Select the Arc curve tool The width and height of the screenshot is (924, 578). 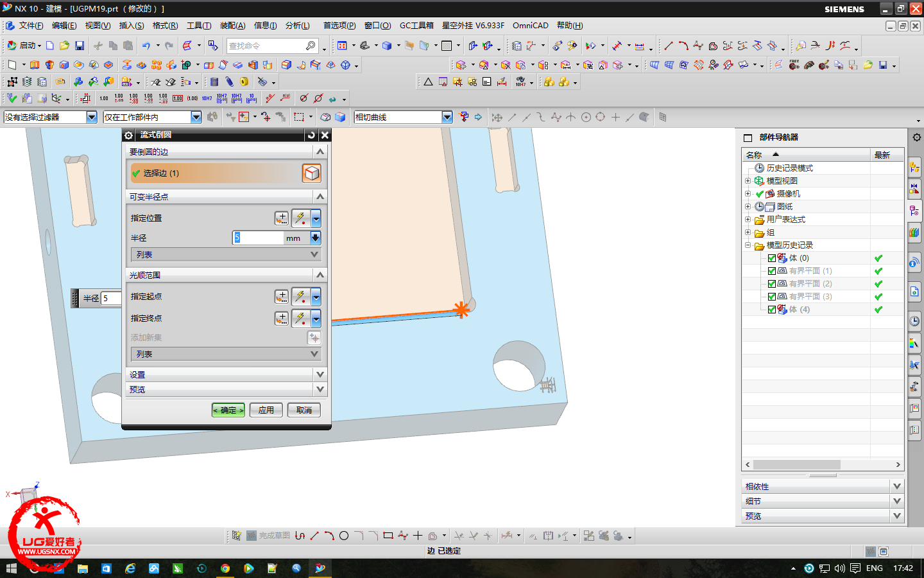tap(683, 46)
